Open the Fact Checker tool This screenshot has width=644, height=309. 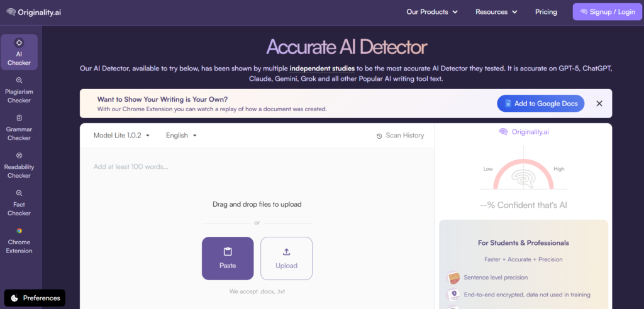(x=19, y=203)
